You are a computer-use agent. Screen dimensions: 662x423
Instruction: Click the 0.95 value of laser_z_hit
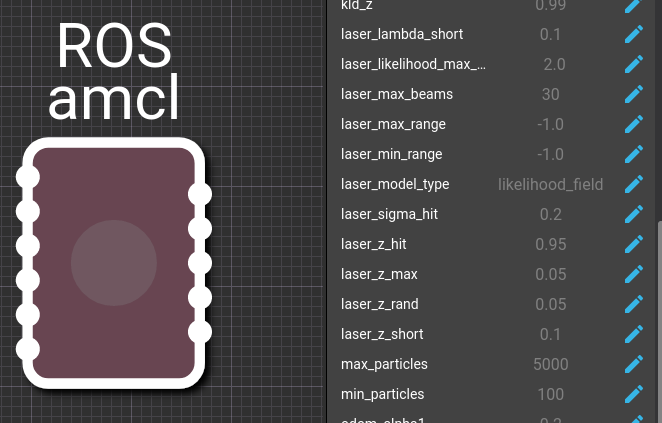pos(551,244)
